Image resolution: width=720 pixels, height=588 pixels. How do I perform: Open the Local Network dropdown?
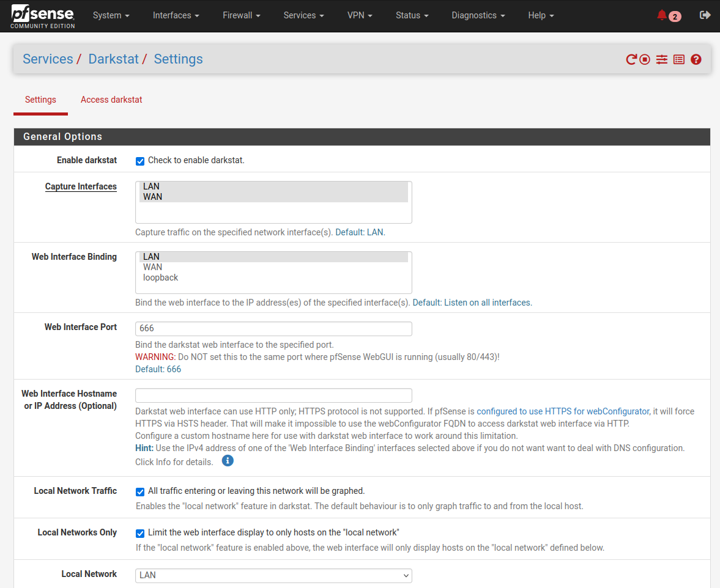[x=273, y=575]
